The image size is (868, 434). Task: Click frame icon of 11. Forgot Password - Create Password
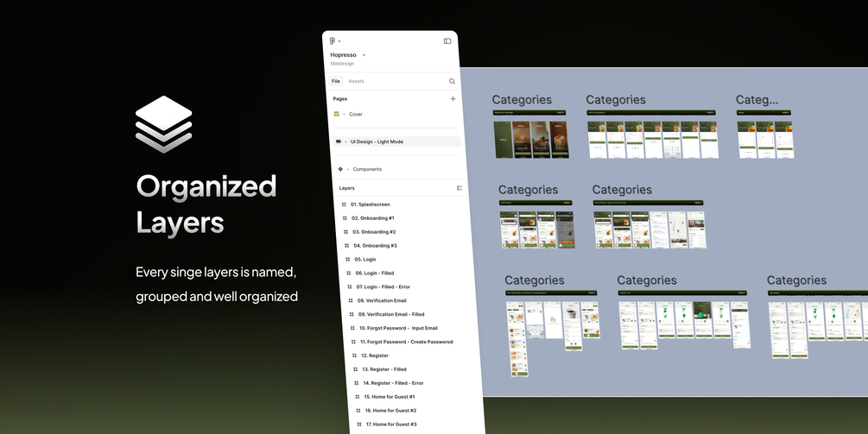pyautogui.click(x=354, y=342)
